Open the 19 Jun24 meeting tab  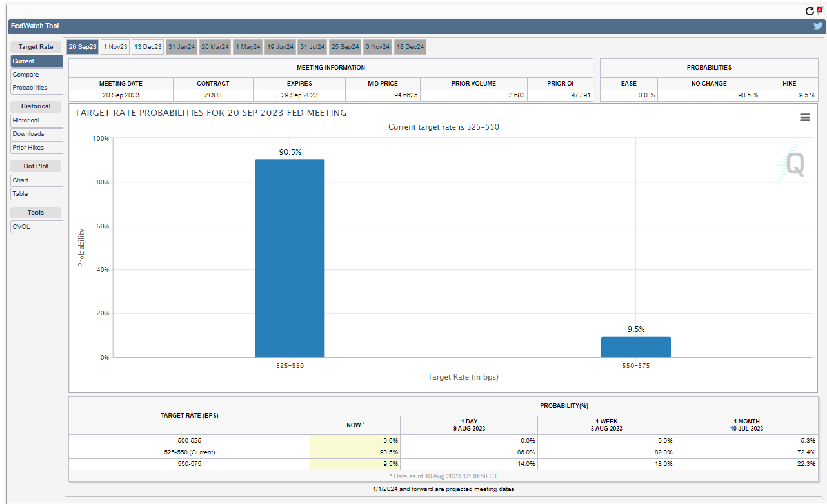[281, 47]
